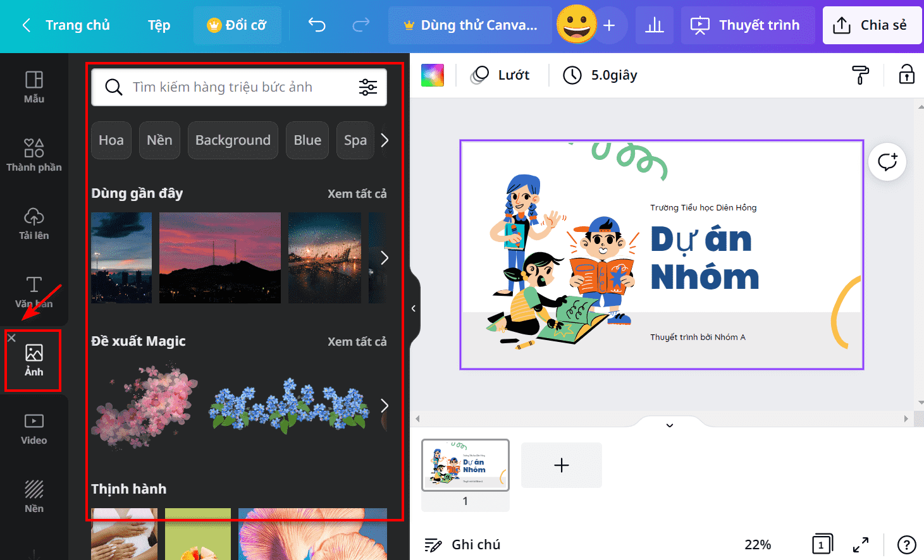
Task: Open the Tải lên uploads panel
Action: (34, 224)
